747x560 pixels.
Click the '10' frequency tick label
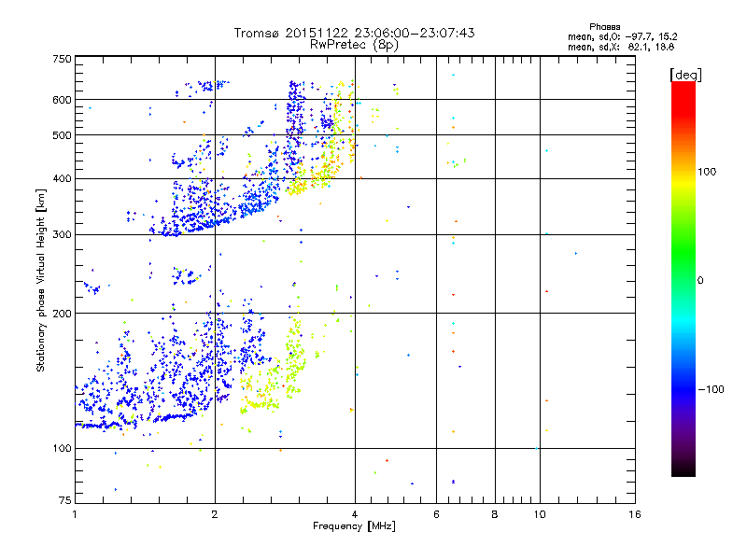pos(540,514)
